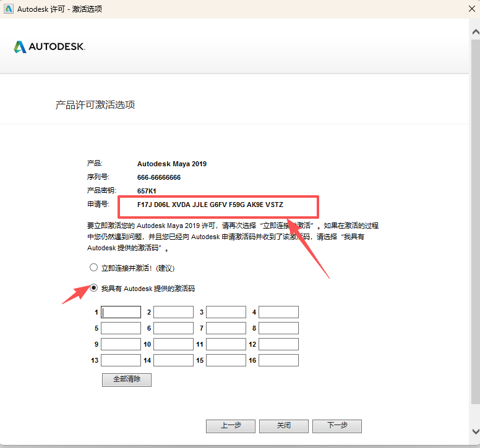Select '我具有 Autodesk 提供的激活码' radio option
The image size is (480, 448).
coord(93,288)
